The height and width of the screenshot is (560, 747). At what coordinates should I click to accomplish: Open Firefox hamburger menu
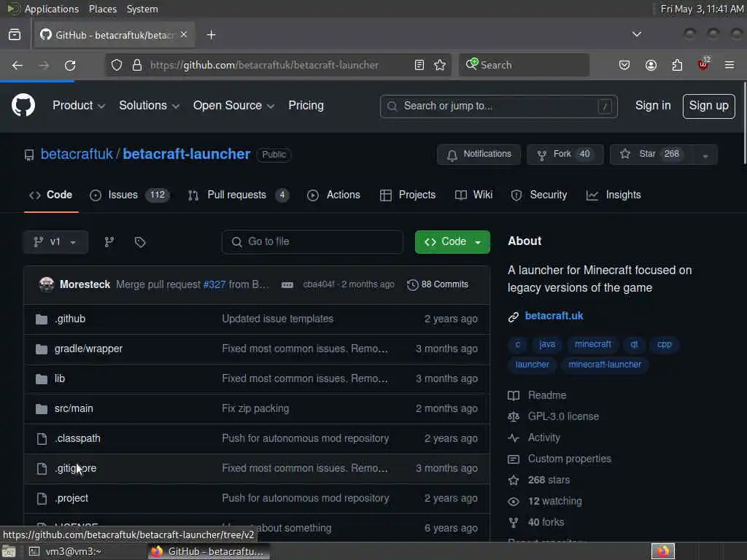pyautogui.click(x=729, y=65)
